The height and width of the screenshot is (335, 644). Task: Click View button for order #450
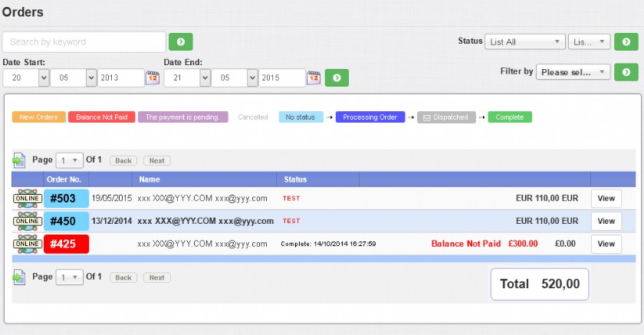606,222
